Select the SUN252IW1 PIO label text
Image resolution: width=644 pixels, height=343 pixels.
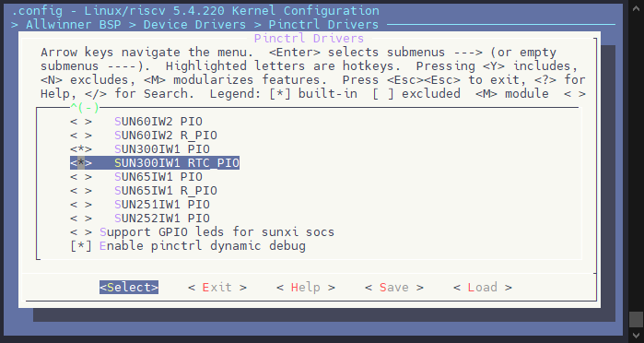(162, 219)
